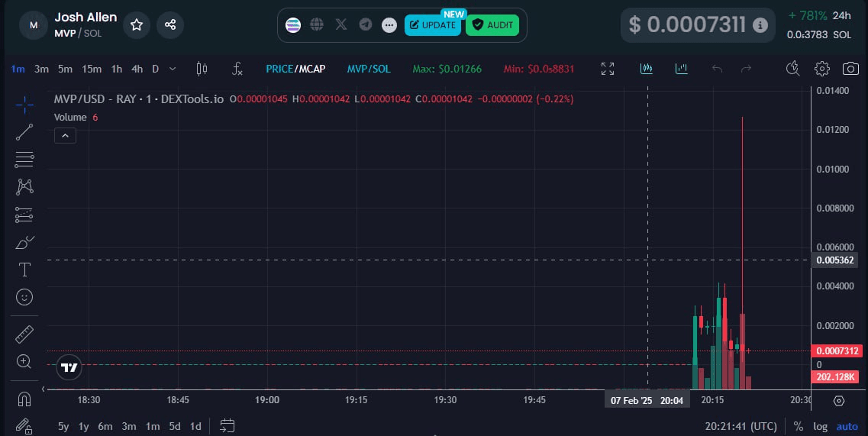868x436 pixels.
Task: Select the 5d date range
Action: pyautogui.click(x=175, y=427)
